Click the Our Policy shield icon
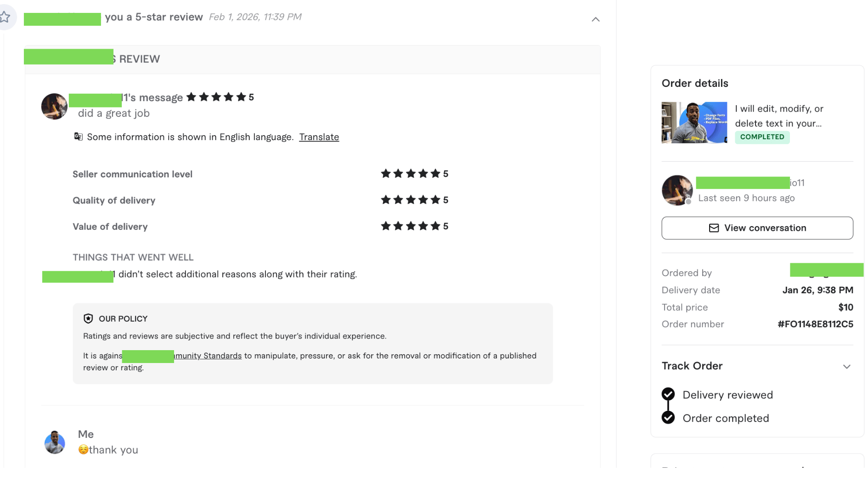This screenshot has width=868, height=488. pyautogui.click(x=88, y=318)
